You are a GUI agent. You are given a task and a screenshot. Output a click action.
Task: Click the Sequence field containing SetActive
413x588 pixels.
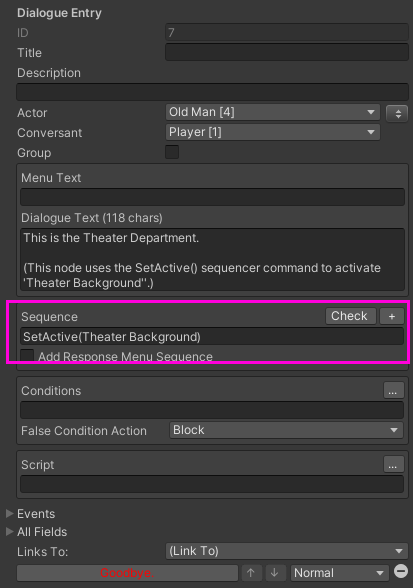point(212,336)
